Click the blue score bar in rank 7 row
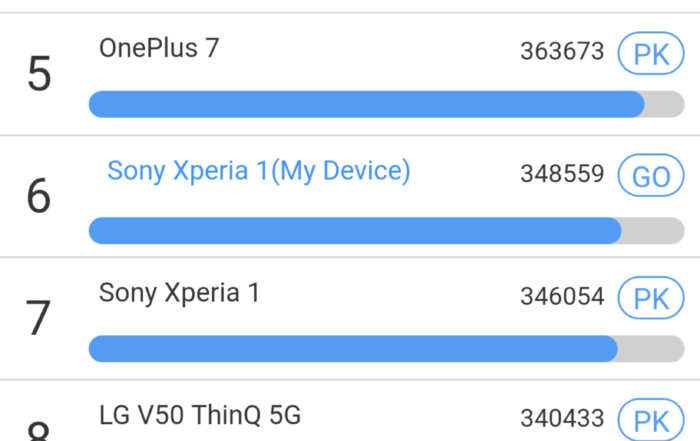The height and width of the screenshot is (441, 700). tap(353, 349)
